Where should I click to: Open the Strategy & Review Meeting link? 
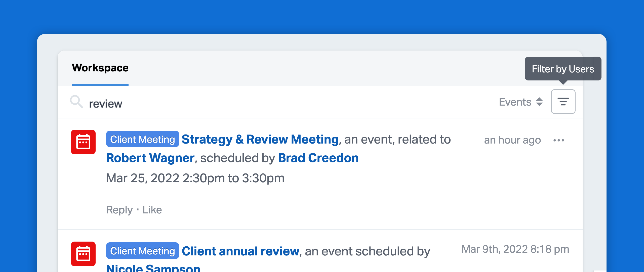pyautogui.click(x=260, y=139)
